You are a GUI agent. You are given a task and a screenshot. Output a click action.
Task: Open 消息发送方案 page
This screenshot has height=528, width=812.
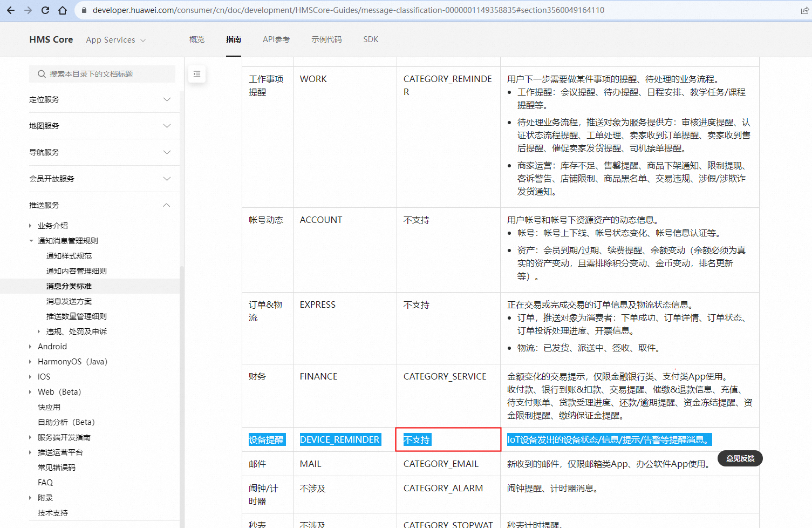[x=69, y=301]
